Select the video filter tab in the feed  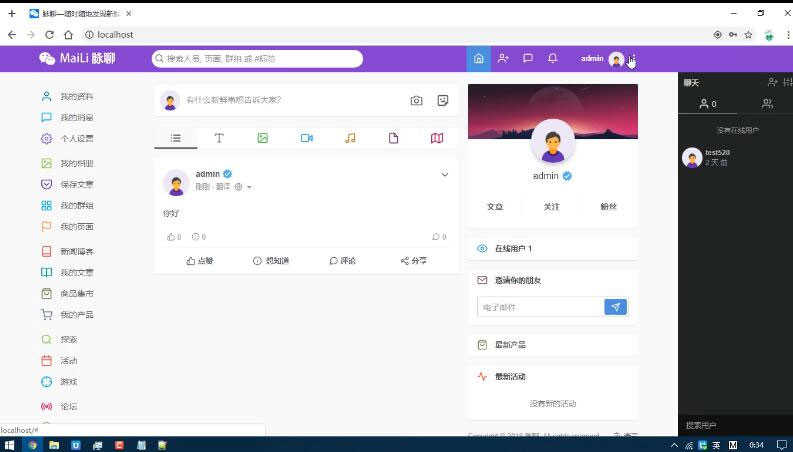[306, 138]
